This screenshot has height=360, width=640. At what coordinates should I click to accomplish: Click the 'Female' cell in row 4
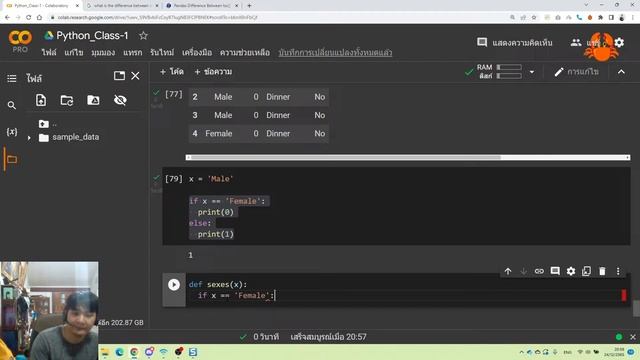(219, 133)
